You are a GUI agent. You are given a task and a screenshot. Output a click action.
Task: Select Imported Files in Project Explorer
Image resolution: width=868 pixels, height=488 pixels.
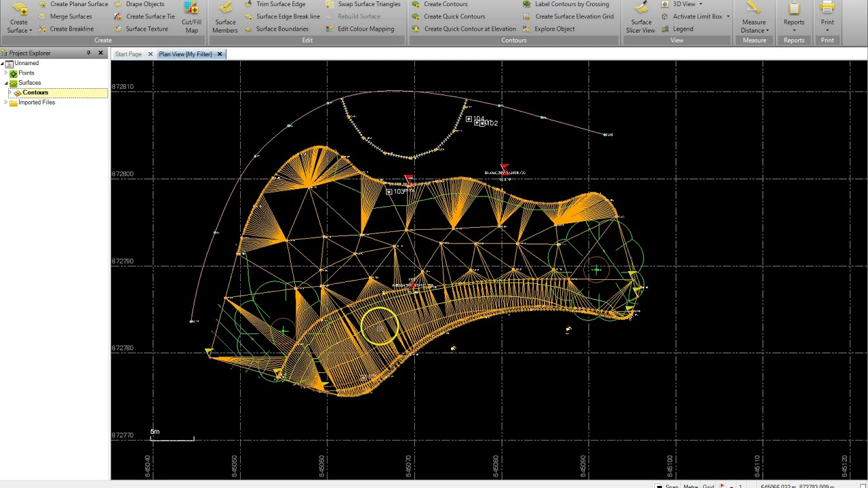coord(36,102)
